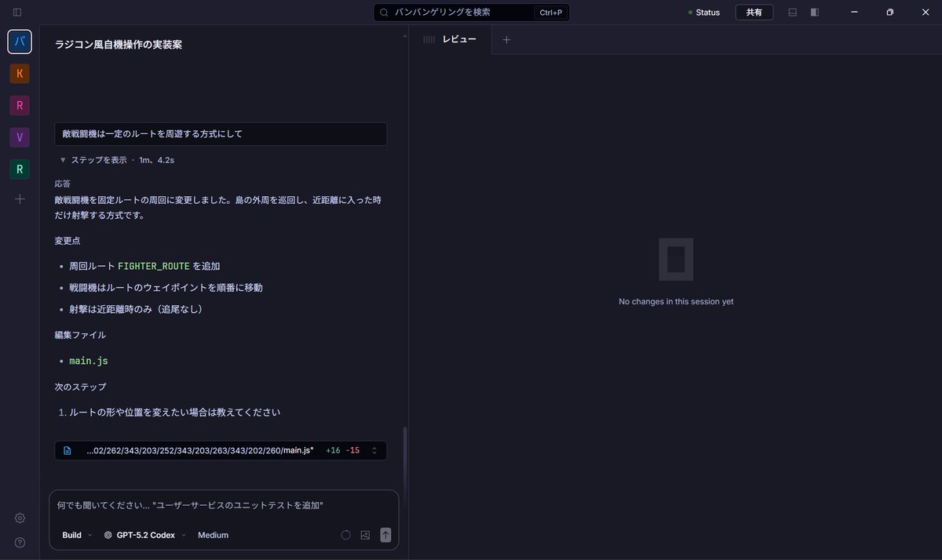Click the send arrow to submit prompt

[x=385, y=535]
